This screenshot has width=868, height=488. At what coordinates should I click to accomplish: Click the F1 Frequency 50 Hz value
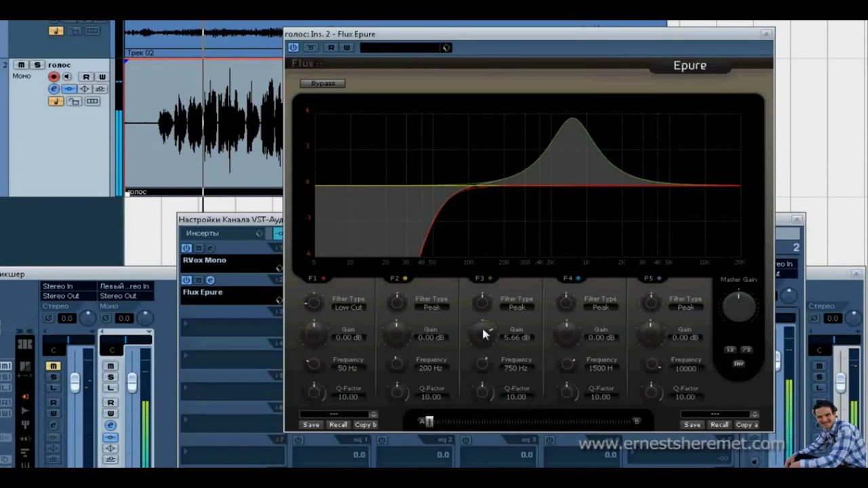coord(347,368)
